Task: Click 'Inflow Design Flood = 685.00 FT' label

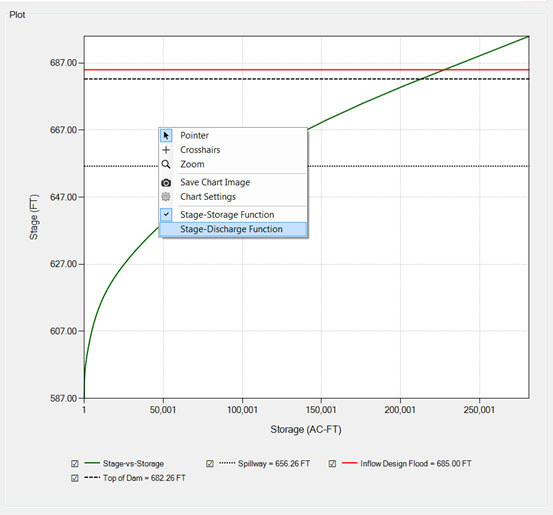Action: pyautogui.click(x=416, y=464)
